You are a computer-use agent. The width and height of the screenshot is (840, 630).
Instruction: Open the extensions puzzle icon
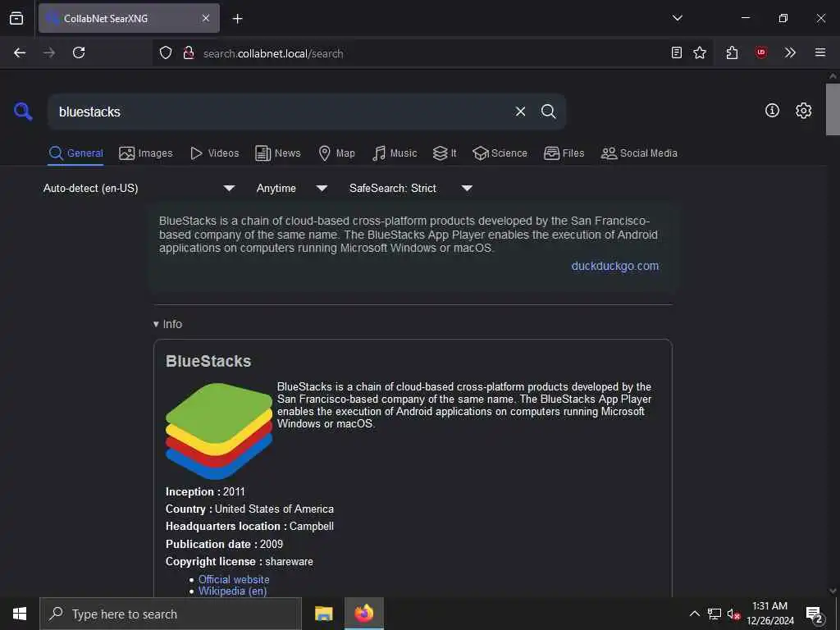[x=732, y=52]
